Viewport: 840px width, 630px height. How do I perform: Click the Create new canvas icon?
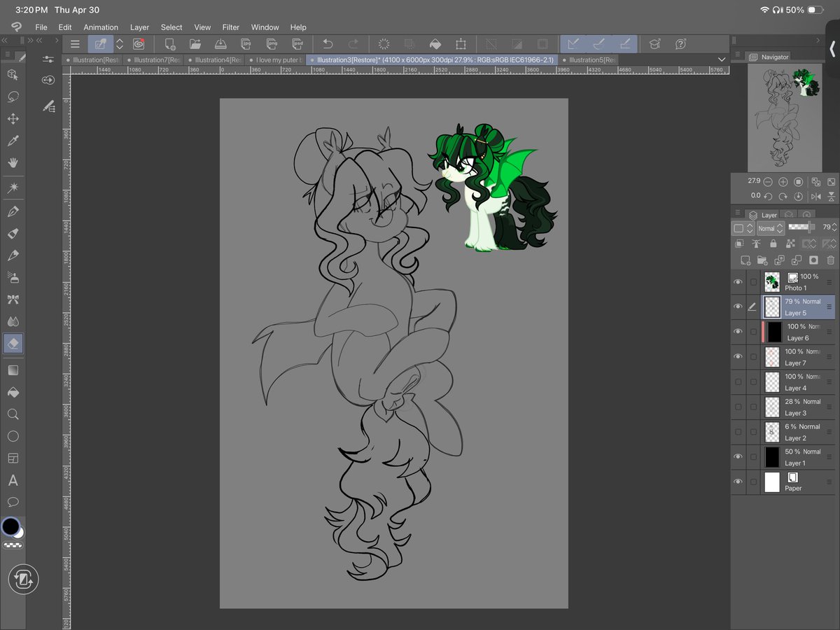pyautogui.click(x=169, y=43)
